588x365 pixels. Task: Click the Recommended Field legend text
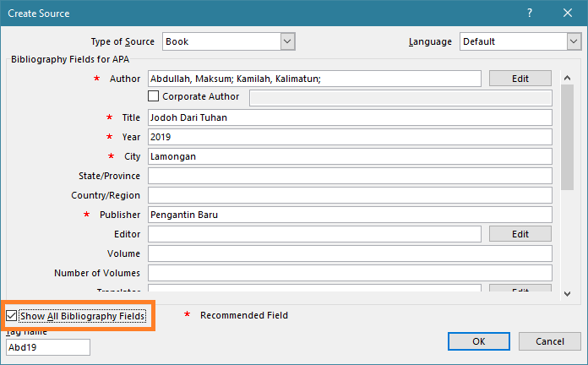[244, 315]
